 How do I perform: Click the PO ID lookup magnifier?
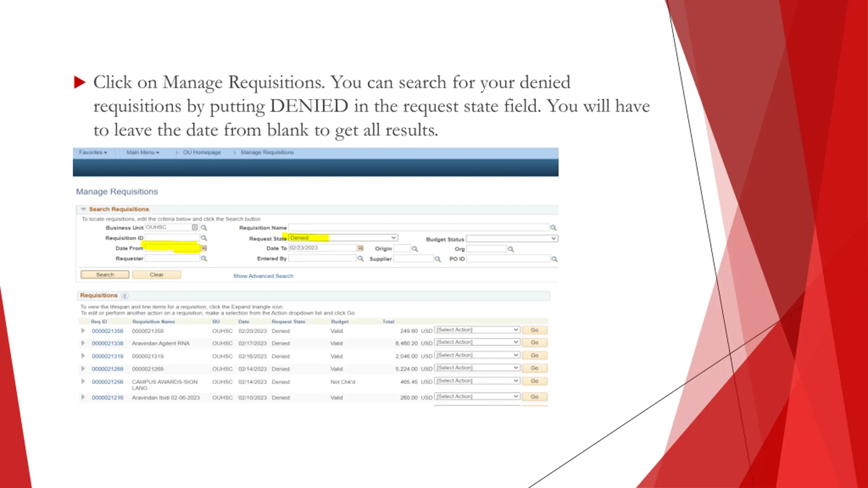click(554, 259)
